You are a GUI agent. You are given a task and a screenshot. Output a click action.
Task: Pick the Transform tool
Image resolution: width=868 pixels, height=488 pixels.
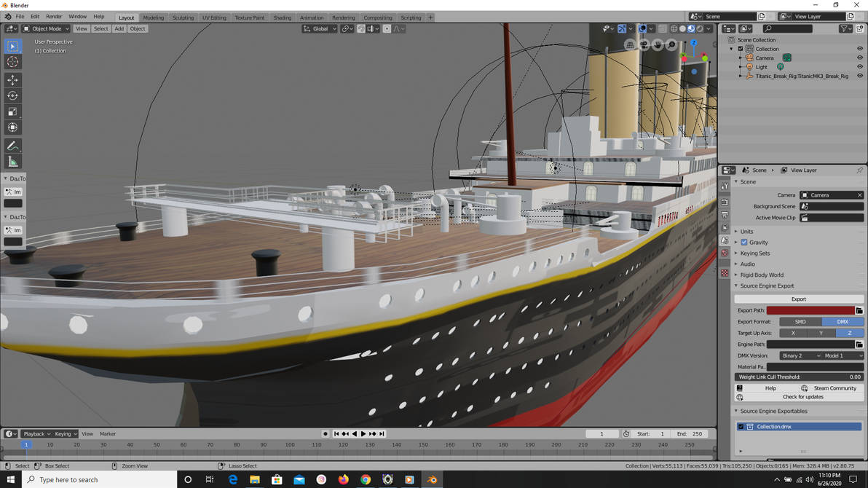pos(12,127)
